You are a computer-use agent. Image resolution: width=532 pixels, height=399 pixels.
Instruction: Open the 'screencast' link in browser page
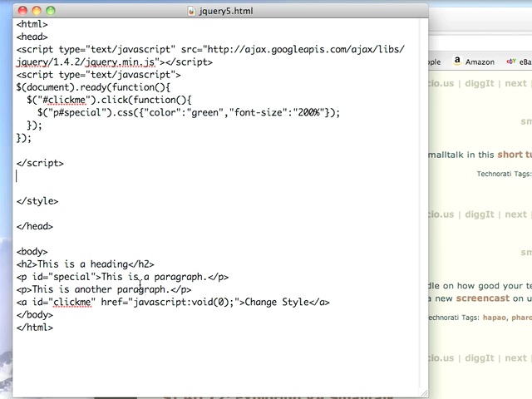(483, 298)
